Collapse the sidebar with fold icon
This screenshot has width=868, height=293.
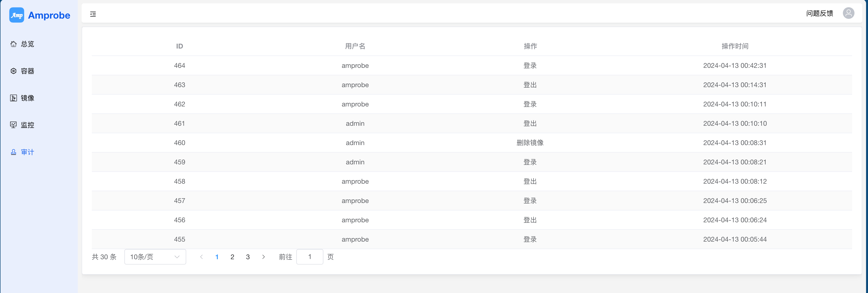93,14
